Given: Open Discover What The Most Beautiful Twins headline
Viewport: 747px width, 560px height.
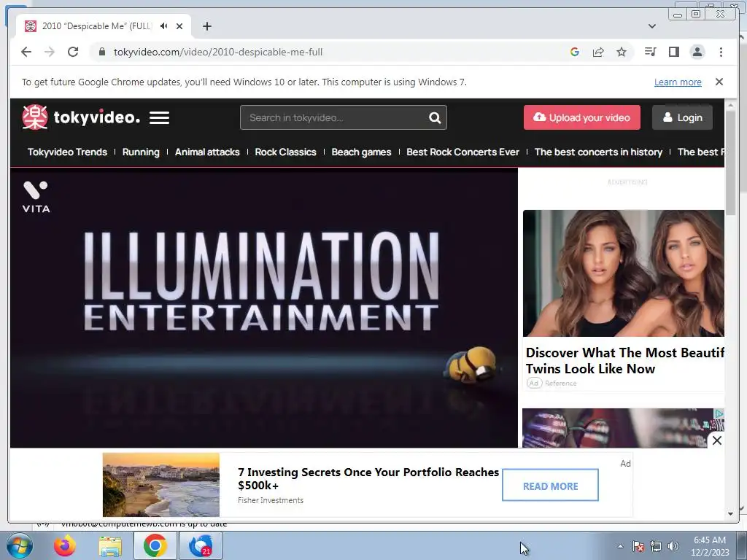Looking at the screenshot, I should click(x=624, y=360).
